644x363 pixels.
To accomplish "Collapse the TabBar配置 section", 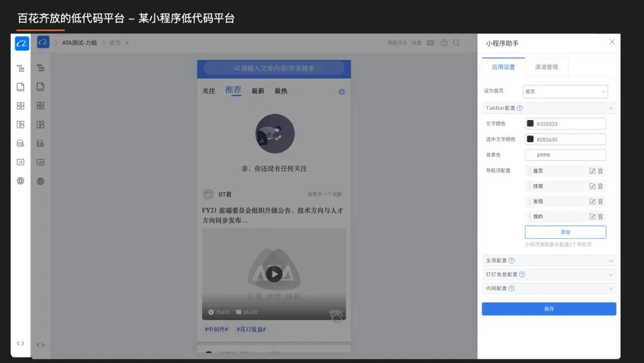I will [611, 109].
